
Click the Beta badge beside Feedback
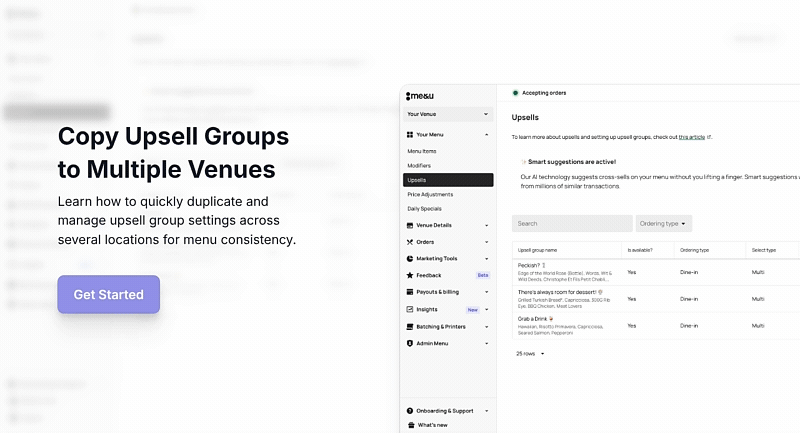tap(483, 275)
